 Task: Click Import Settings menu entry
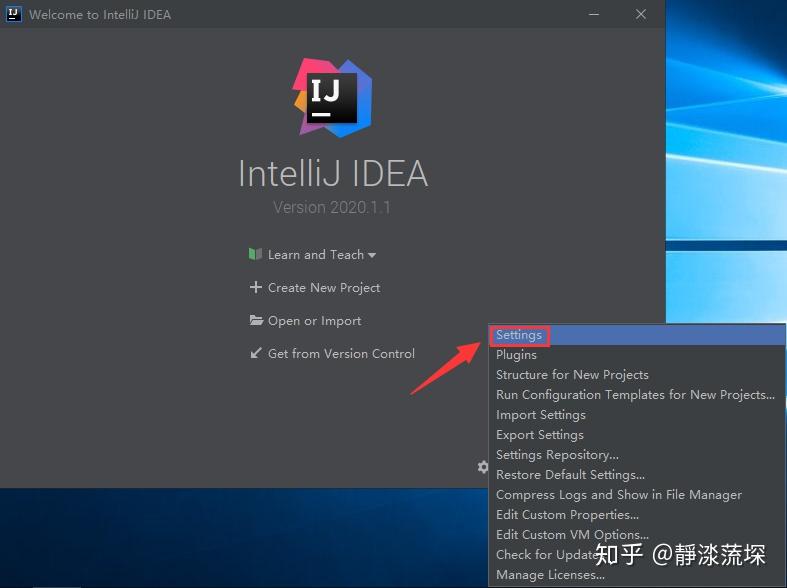click(636, 415)
